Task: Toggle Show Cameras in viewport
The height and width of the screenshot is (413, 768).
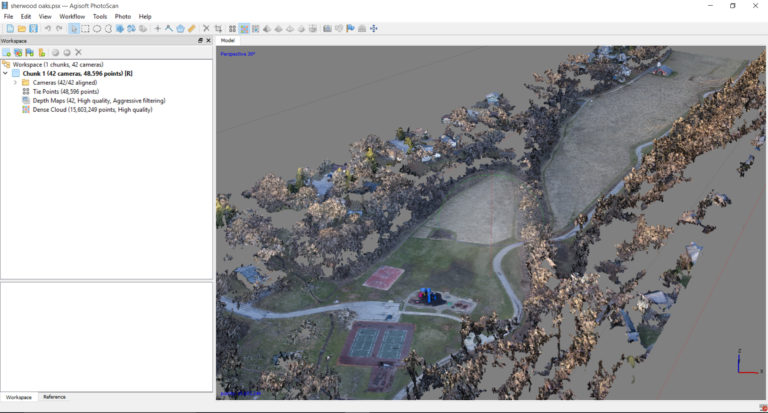Action: 327,28
